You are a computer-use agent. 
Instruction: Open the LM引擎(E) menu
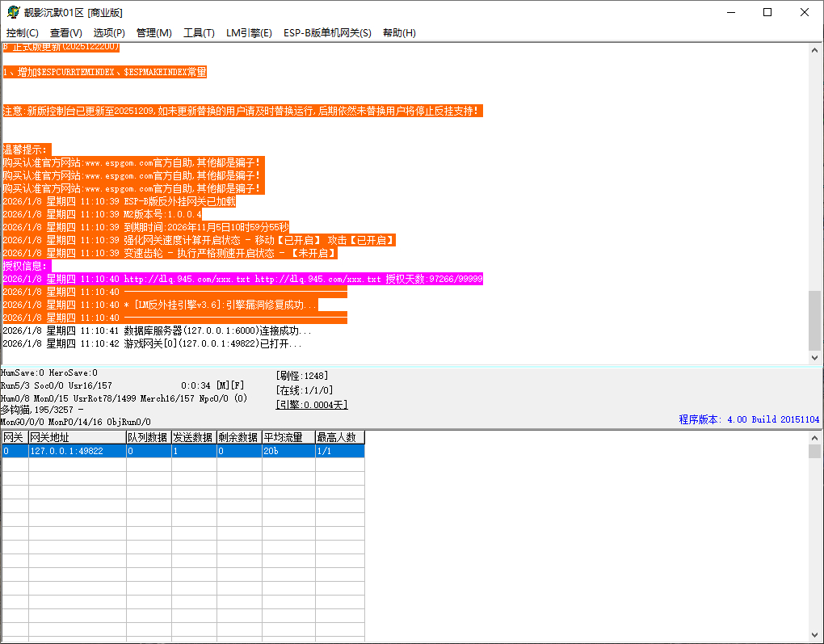tap(249, 33)
